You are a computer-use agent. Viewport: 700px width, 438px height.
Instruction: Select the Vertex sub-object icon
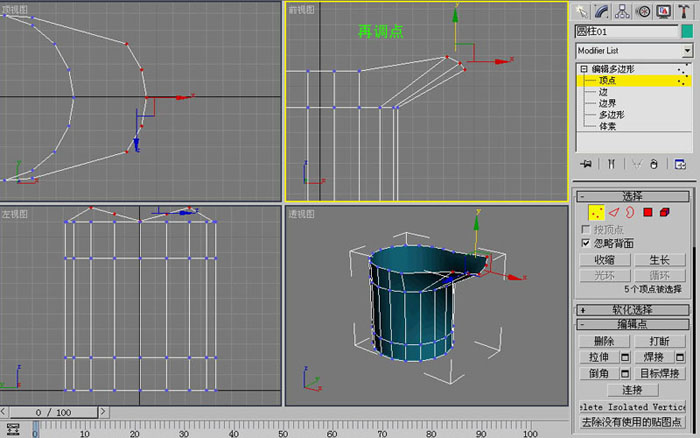596,213
